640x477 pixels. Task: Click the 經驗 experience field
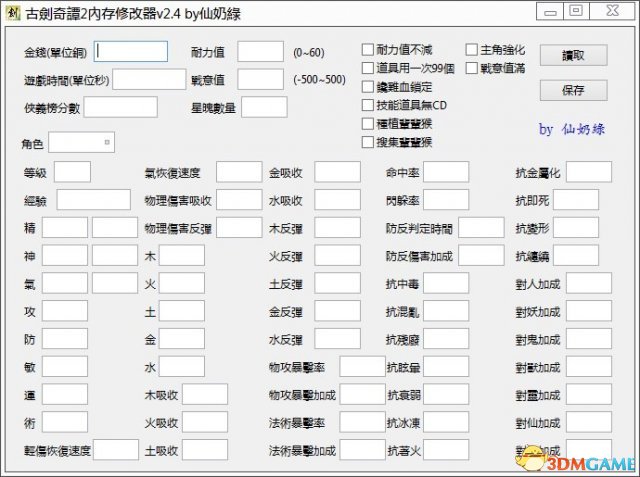click(x=93, y=200)
